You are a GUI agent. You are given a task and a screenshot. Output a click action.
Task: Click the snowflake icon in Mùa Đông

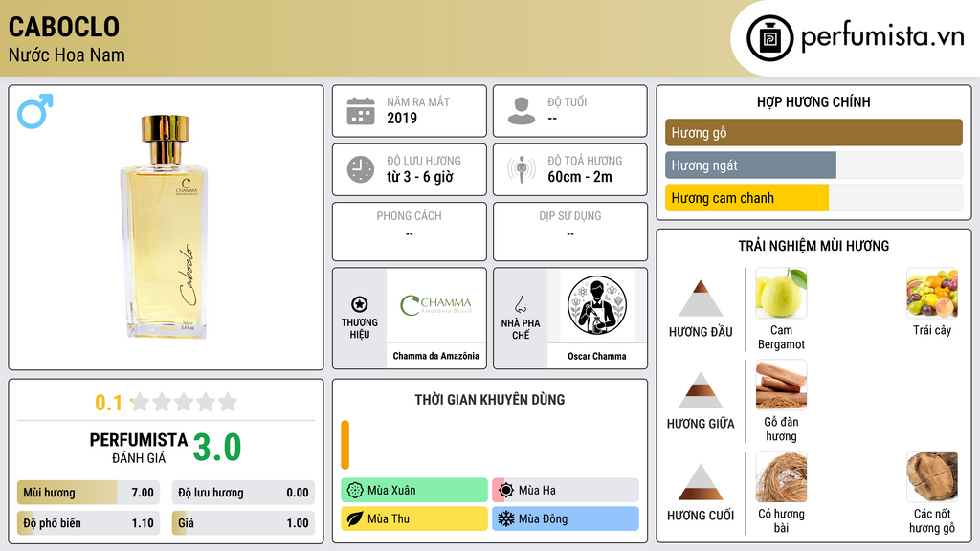(x=506, y=519)
